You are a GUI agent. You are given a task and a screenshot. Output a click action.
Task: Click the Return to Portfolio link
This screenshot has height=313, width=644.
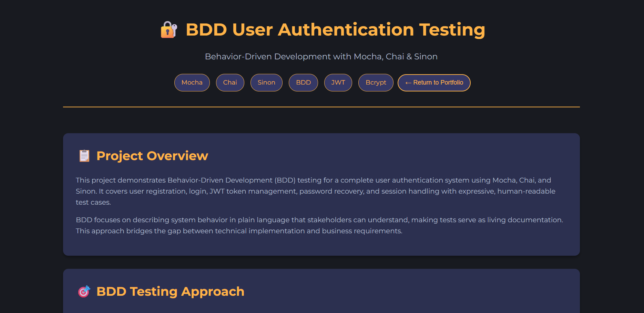tap(434, 82)
